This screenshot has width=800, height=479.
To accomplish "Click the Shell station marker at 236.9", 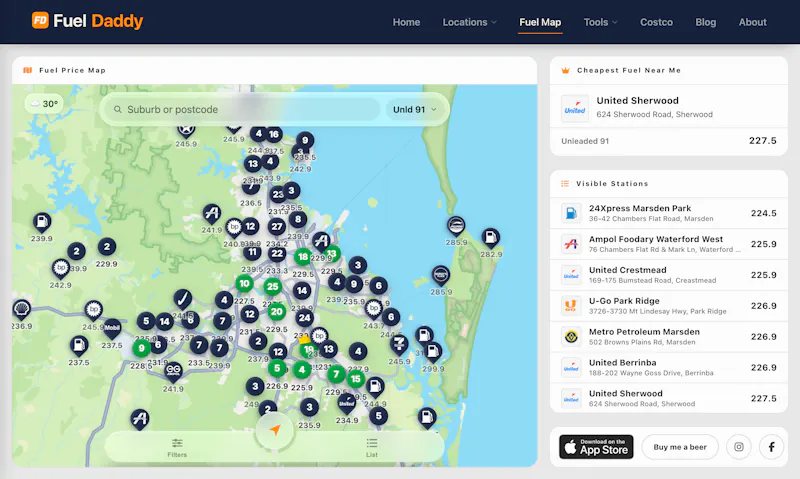I will pyautogui.click(x=21, y=308).
